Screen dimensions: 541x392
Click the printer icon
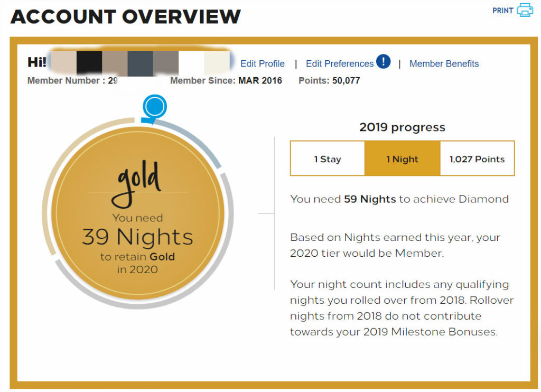coord(525,10)
